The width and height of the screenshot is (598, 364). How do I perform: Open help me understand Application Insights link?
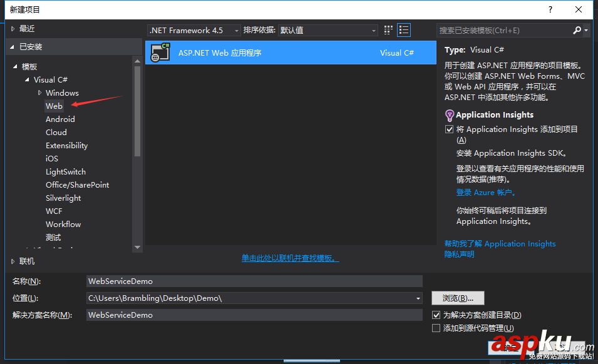[500, 244]
